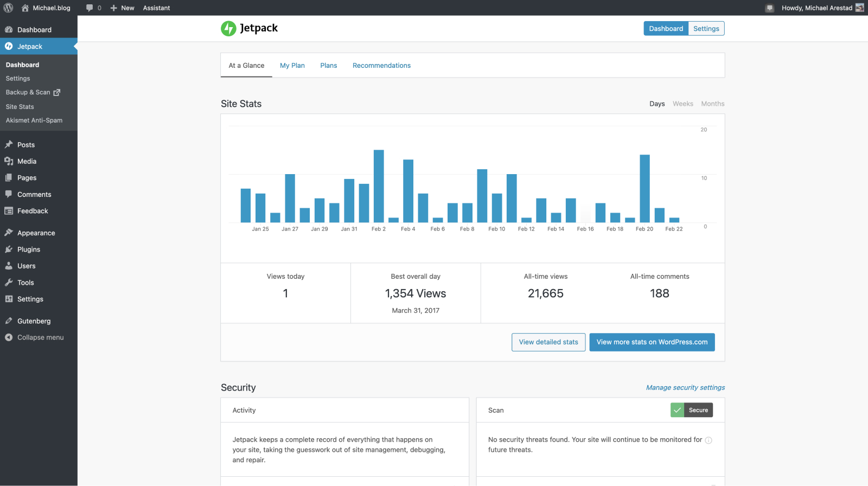
Task: Click the user avatar thumbnail
Action: [x=859, y=8]
